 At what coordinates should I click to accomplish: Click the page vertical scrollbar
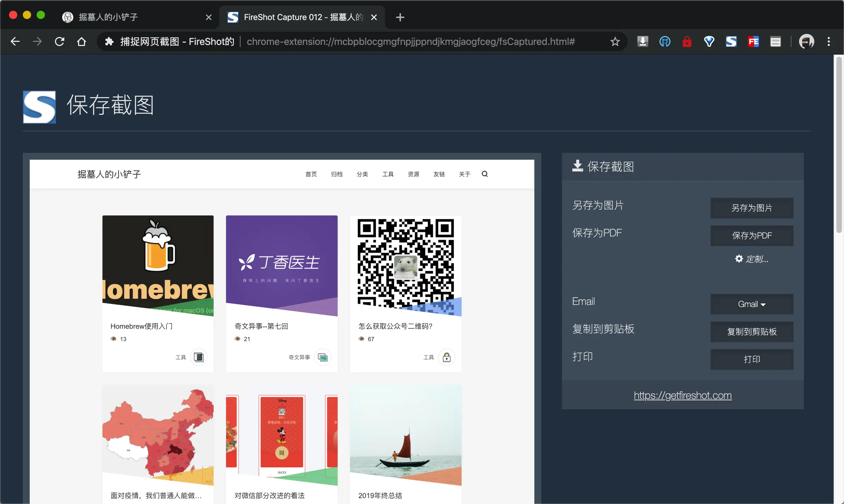click(839, 145)
